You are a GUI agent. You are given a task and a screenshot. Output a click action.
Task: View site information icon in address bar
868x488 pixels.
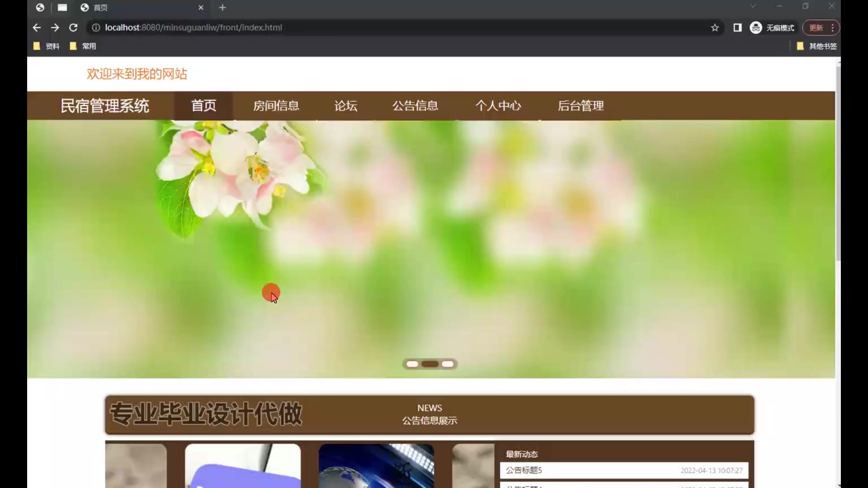(96, 28)
